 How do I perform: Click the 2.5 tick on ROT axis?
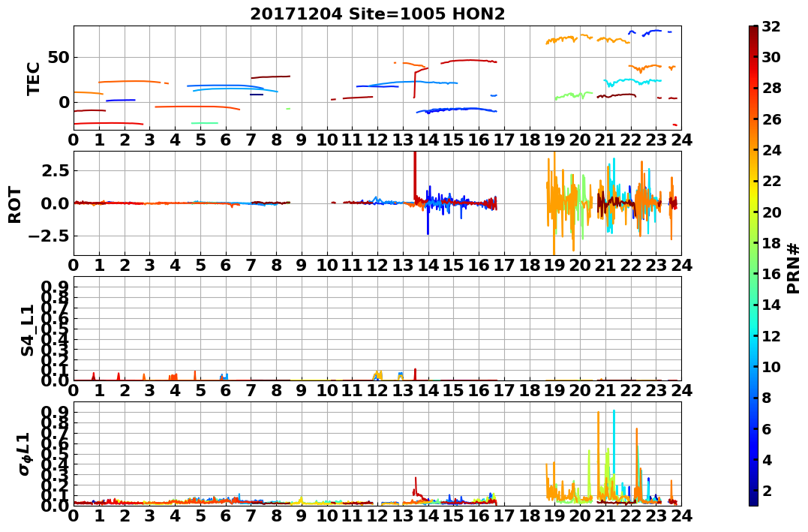[x=55, y=170]
